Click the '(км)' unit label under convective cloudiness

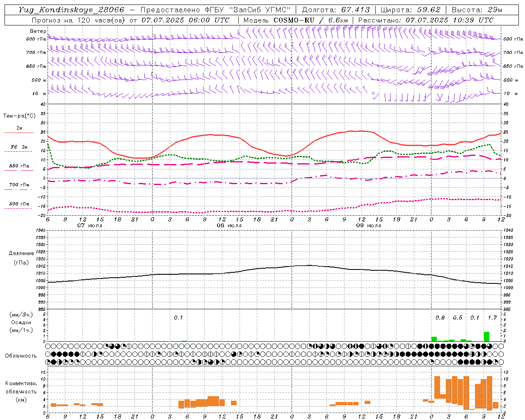click(x=21, y=399)
